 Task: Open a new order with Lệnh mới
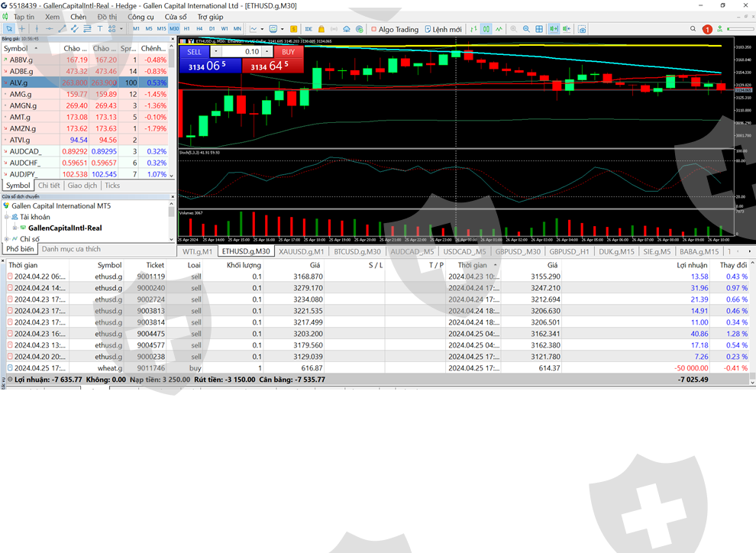(443, 29)
